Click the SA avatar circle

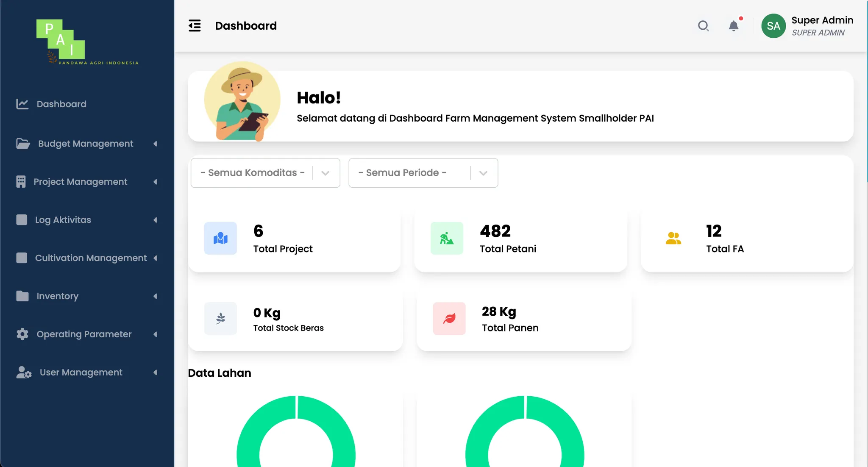tap(773, 26)
